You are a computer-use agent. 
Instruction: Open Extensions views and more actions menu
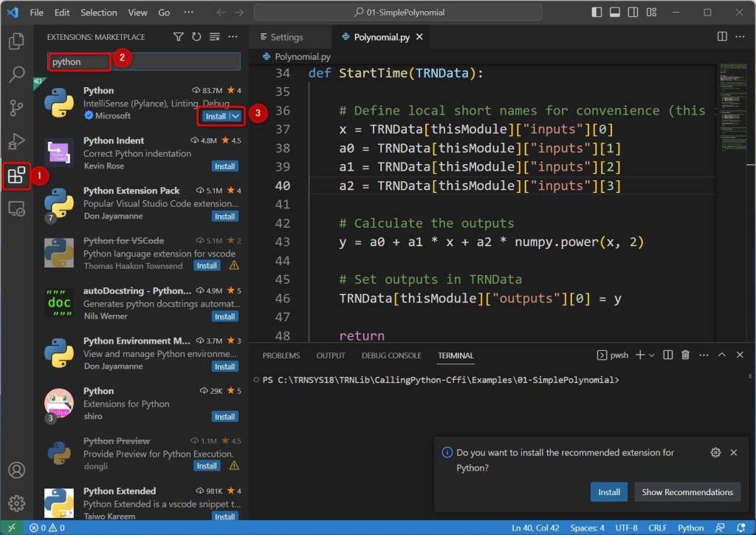[233, 37]
